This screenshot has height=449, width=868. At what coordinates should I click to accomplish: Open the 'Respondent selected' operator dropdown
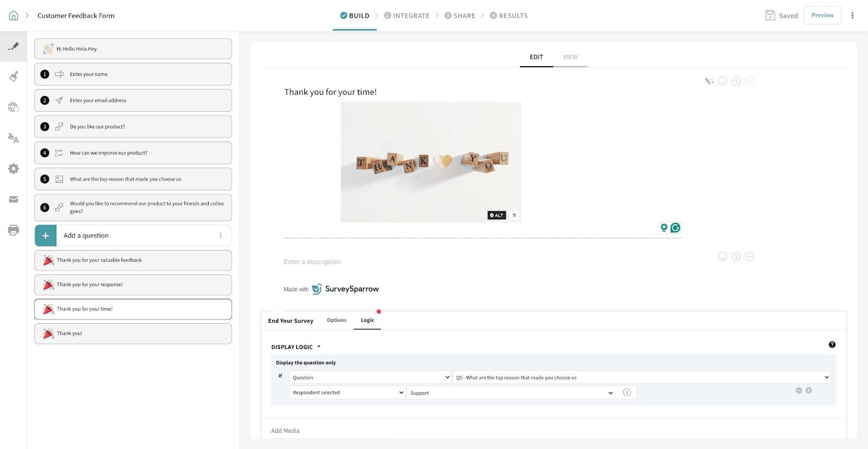[x=347, y=393]
